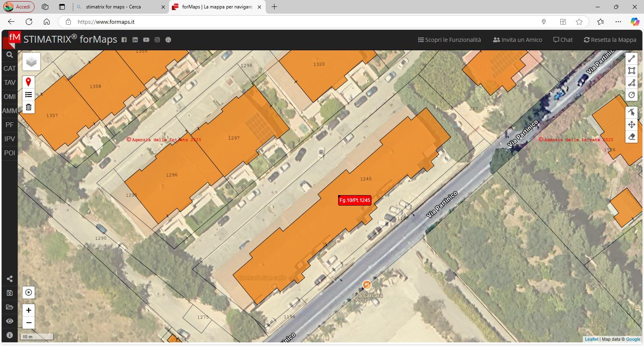Activate the eraser tool
The width and height of the screenshot is (644, 346).
coord(631,137)
